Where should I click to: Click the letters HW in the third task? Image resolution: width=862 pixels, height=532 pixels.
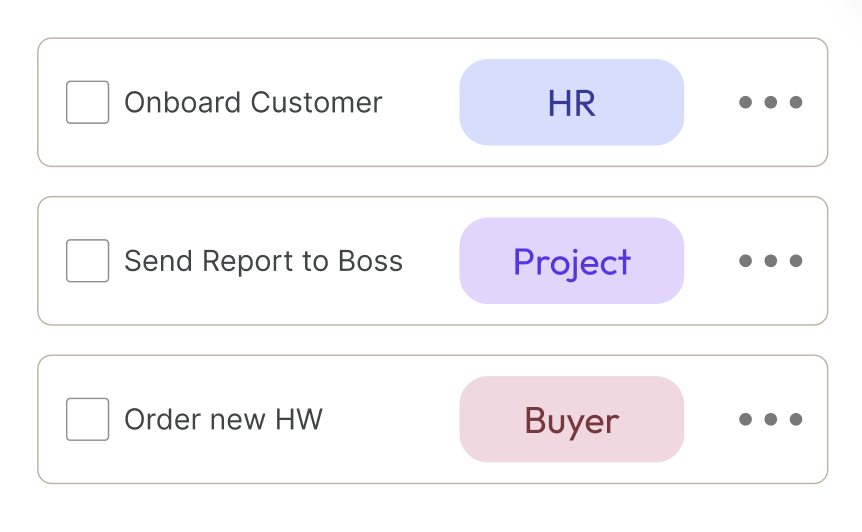click(299, 420)
